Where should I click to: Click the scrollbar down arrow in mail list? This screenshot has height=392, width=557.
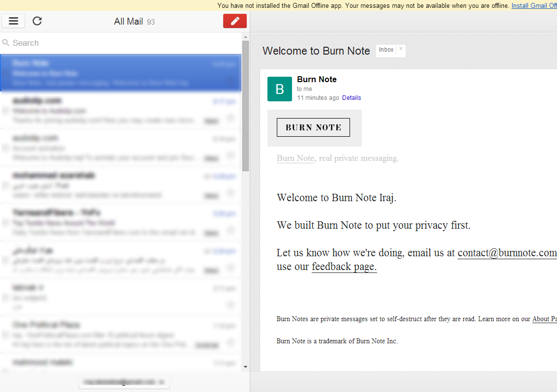(x=245, y=367)
